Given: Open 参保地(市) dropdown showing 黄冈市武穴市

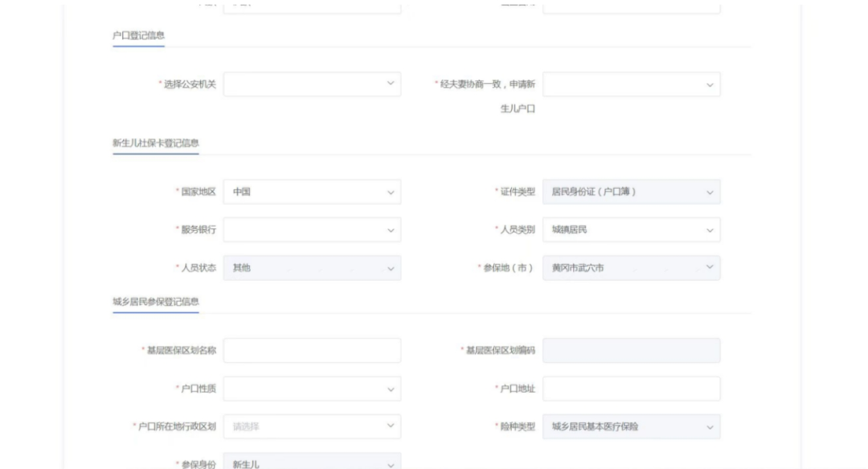Looking at the screenshot, I should coord(631,267).
